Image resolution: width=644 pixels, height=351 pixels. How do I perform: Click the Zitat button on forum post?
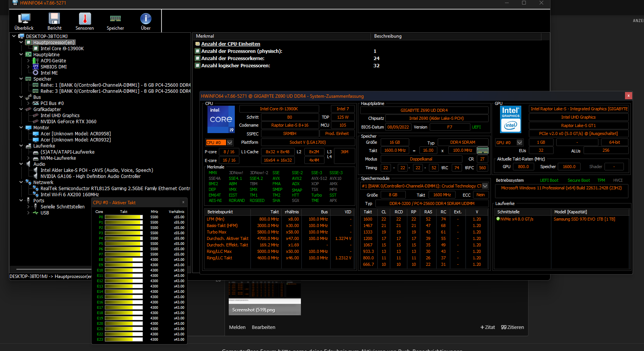tap(487, 327)
